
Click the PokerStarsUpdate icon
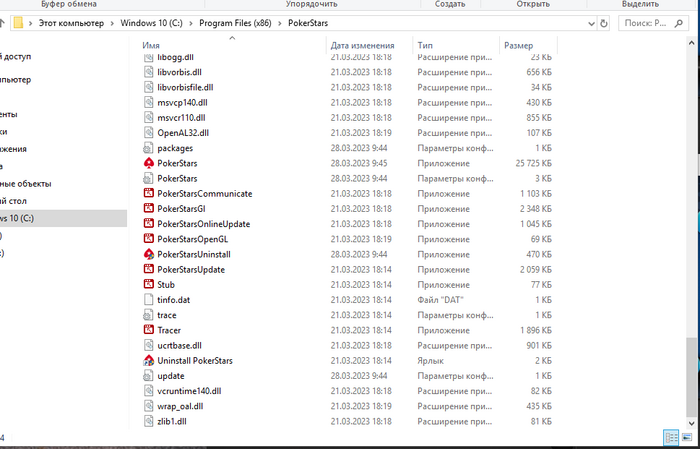pyautogui.click(x=149, y=270)
